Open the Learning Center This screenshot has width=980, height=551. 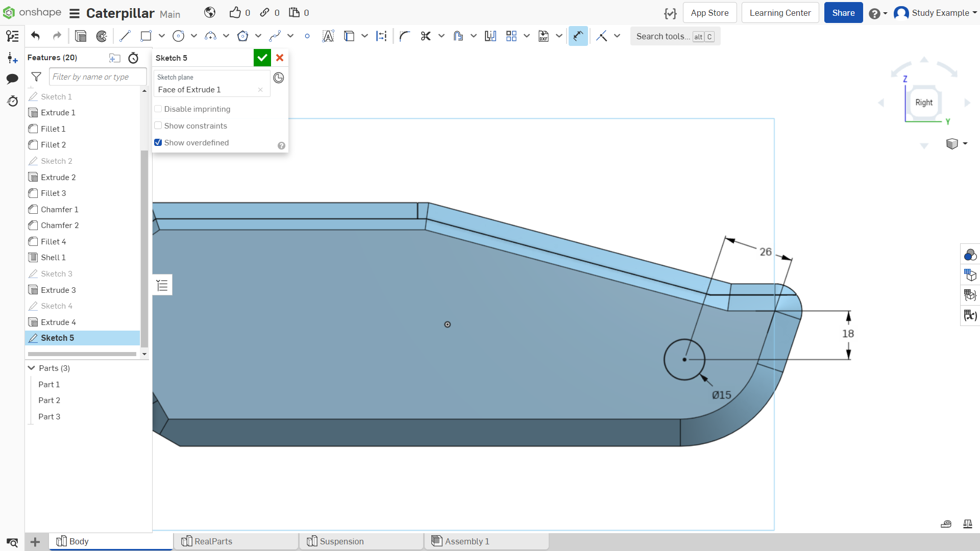point(780,13)
